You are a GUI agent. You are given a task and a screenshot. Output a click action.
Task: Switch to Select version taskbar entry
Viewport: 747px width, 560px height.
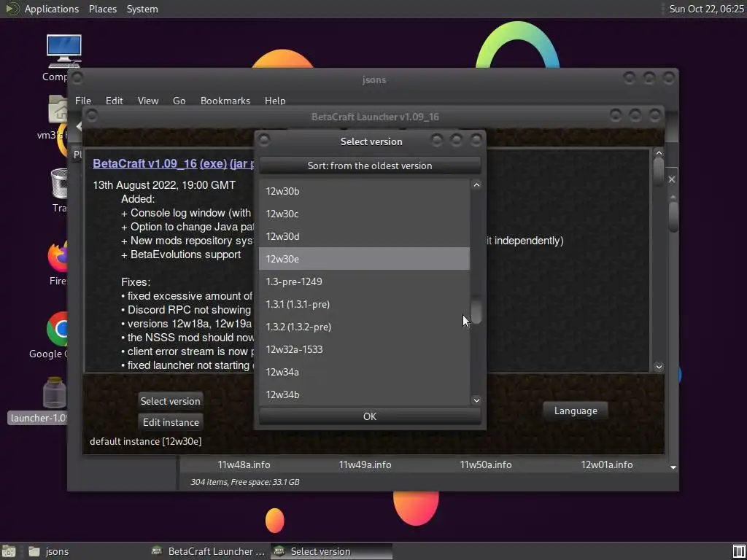(x=332, y=551)
